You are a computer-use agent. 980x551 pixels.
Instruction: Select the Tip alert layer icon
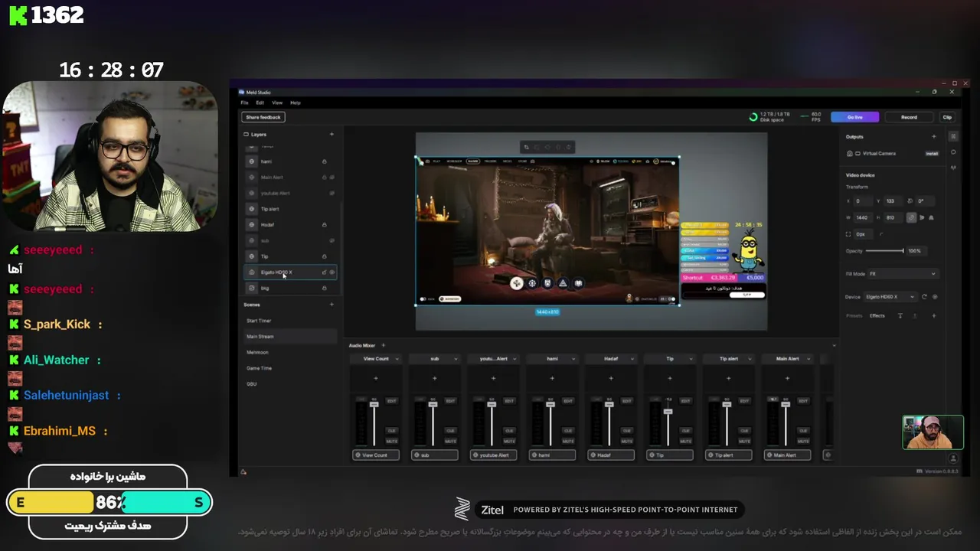(x=252, y=209)
